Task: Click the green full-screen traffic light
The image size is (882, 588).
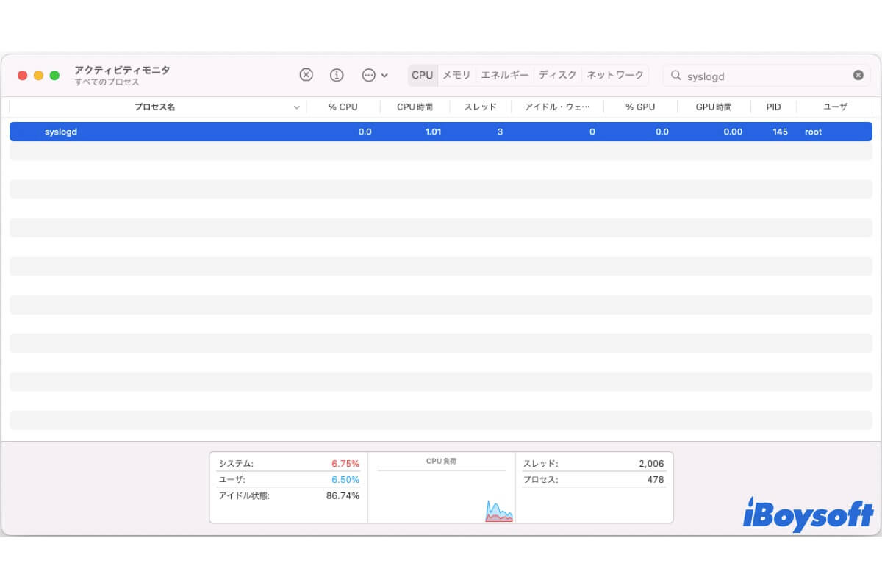Action: coord(53,75)
